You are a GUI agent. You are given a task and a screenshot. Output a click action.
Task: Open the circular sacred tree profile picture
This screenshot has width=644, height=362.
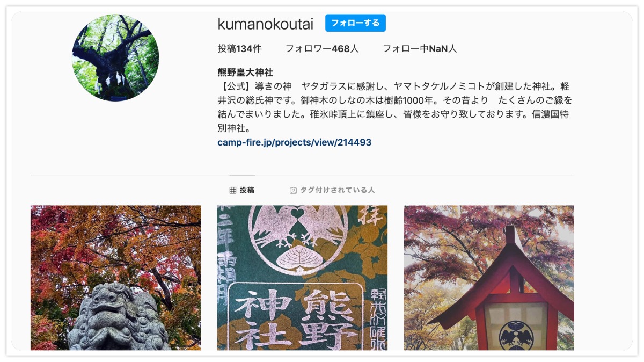pyautogui.click(x=115, y=58)
